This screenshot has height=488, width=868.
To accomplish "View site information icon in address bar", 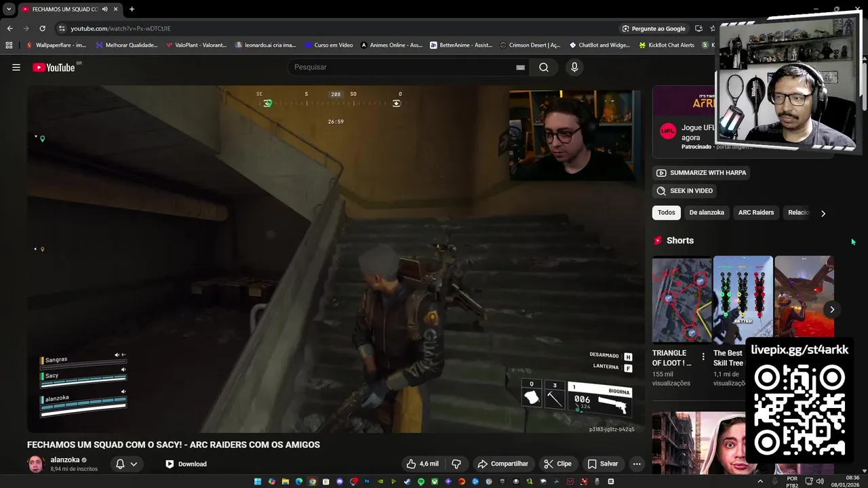I will coord(62,28).
